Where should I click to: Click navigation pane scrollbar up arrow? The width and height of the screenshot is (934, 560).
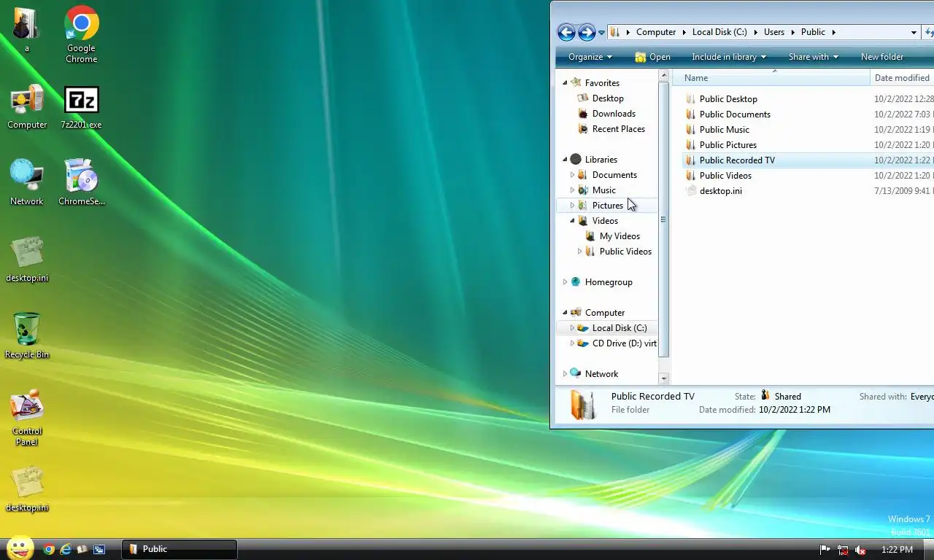tap(663, 75)
